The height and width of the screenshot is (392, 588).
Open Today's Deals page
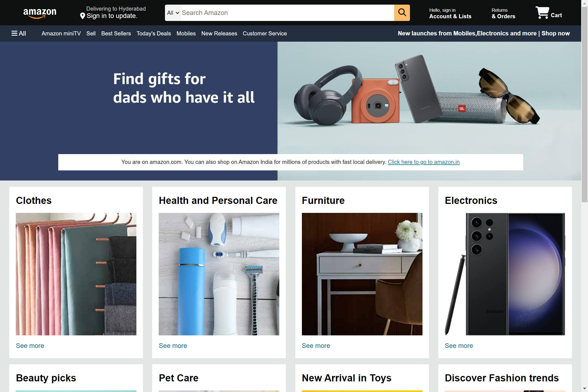point(154,33)
